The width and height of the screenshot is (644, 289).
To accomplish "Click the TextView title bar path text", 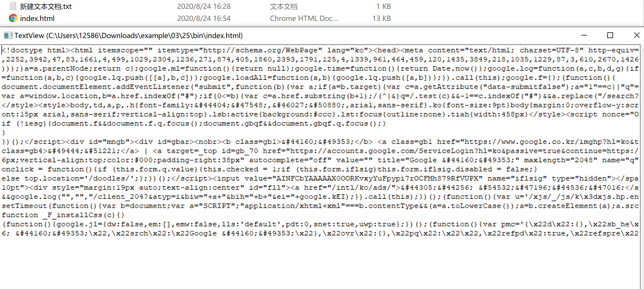I will [128, 35].
